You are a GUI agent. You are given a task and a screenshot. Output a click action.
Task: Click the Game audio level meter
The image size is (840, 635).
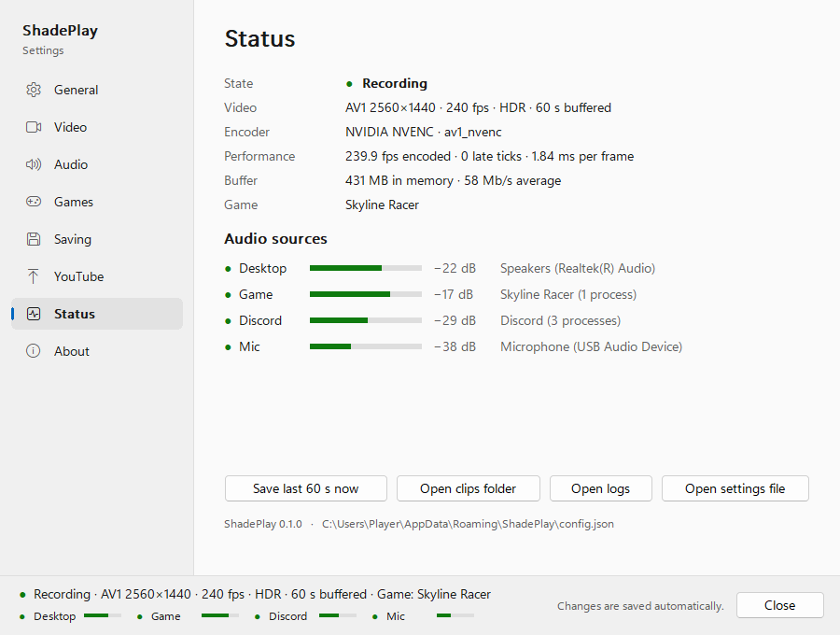pos(366,294)
